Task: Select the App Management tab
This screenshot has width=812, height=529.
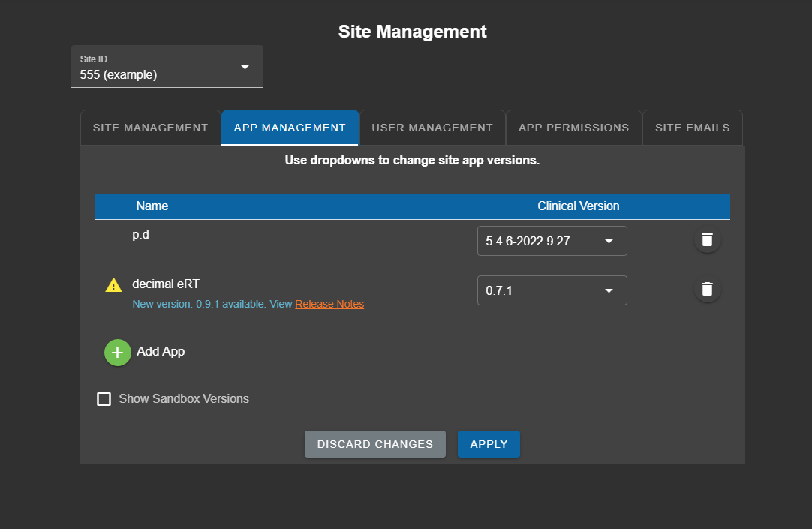Action: point(290,128)
